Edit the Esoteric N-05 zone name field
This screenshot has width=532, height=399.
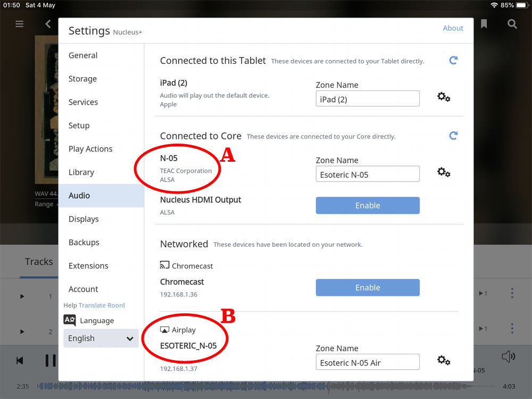coord(367,174)
